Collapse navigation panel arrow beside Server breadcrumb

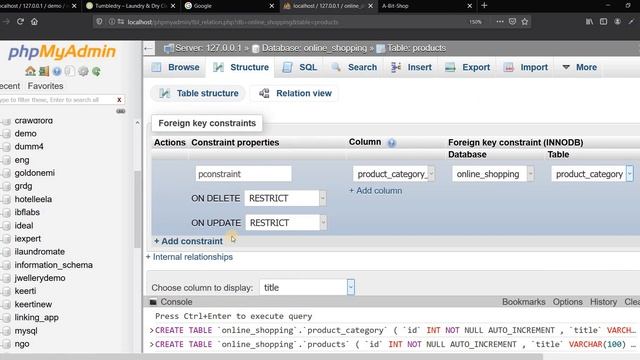149,48
